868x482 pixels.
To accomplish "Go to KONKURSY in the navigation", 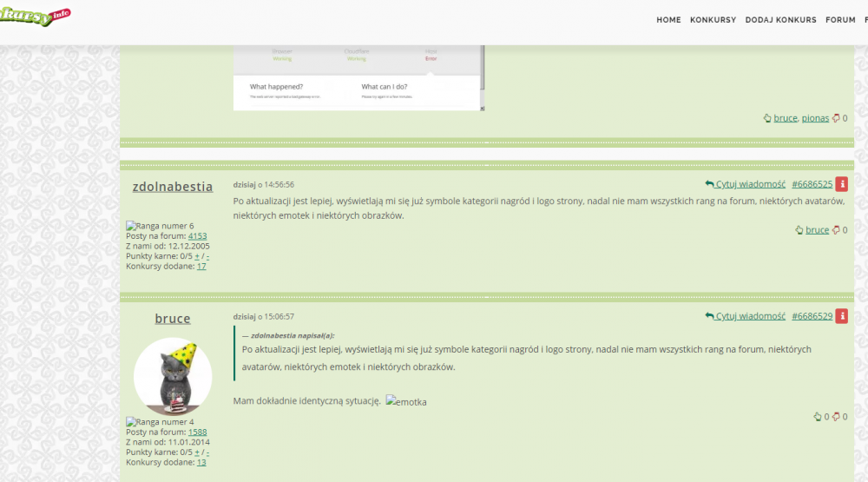I will tap(713, 20).
